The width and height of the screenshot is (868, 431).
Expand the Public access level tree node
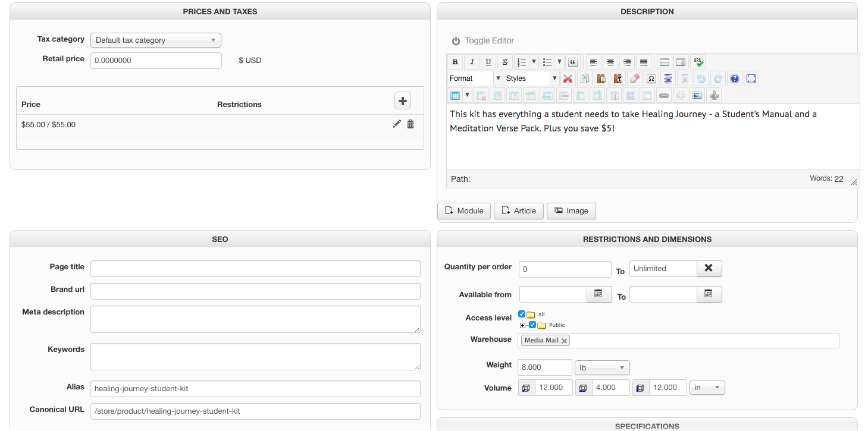point(523,325)
